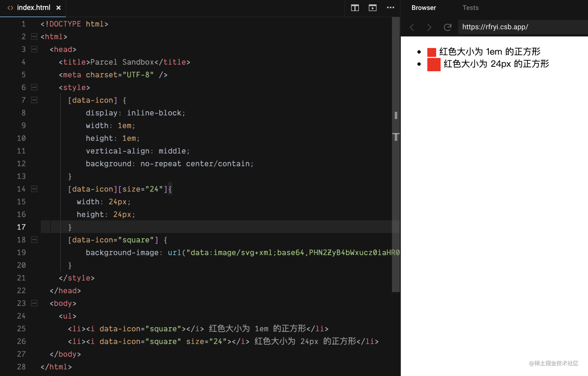Open the ellipsis more-actions menu

click(x=390, y=8)
